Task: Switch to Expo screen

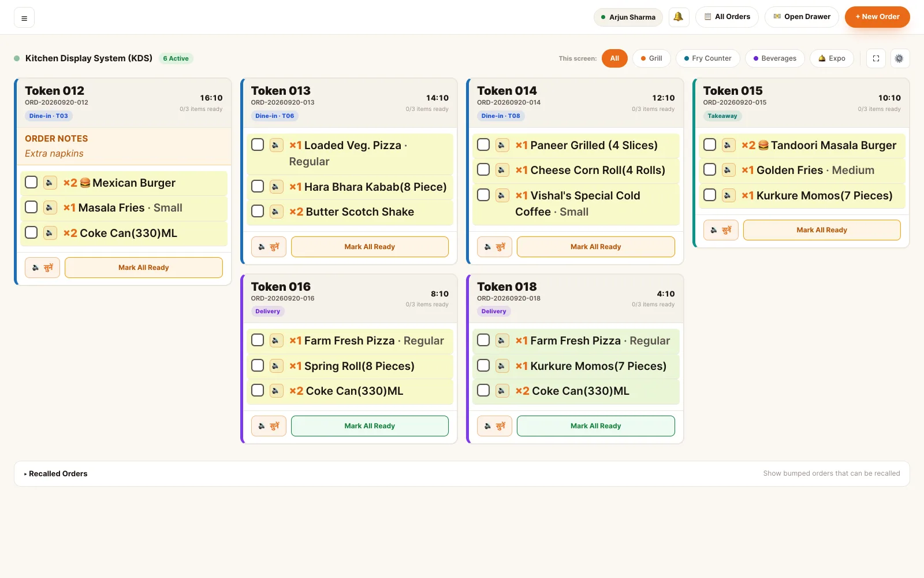Action: pos(832,58)
